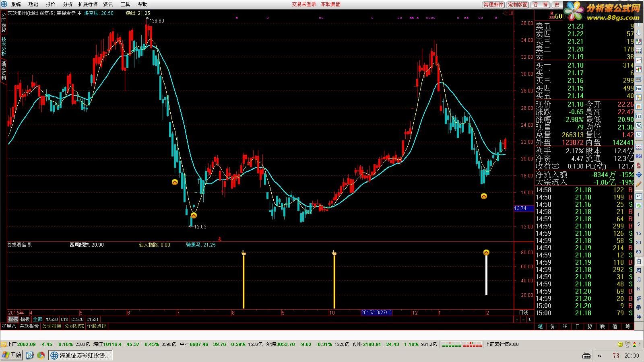Select the pencil drawing tool
644x362 pixels.
click(x=639, y=184)
